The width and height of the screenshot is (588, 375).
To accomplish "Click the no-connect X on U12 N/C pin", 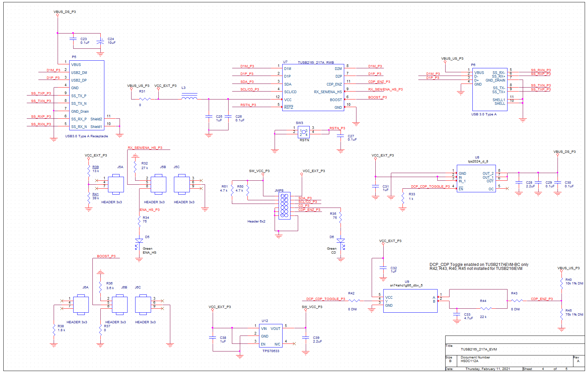I will pos(294,344).
